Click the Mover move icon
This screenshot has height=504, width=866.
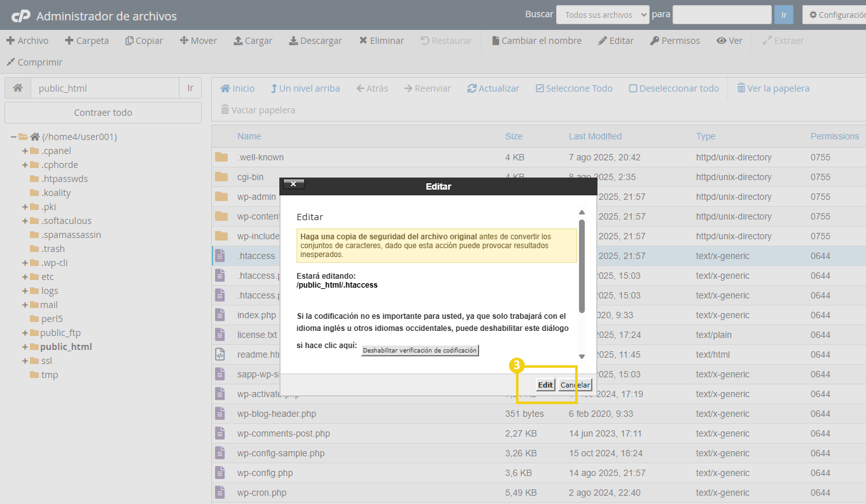(198, 40)
